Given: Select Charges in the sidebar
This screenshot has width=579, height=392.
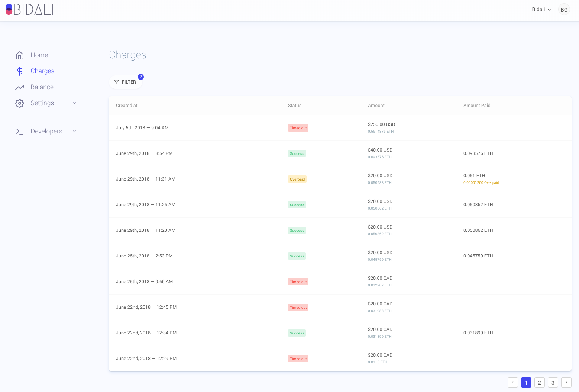Looking at the screenshot, I should coord(42,71).
